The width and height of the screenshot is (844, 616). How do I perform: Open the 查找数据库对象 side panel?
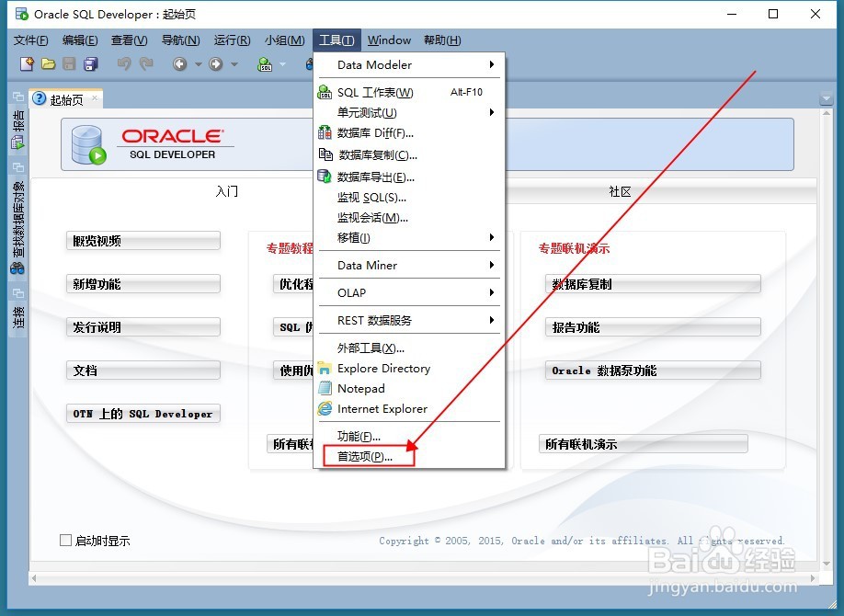17,228
